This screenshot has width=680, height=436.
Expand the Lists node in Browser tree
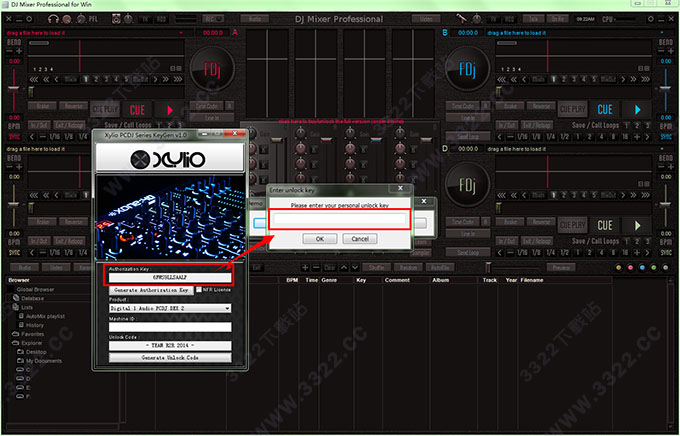coord(27,307)
